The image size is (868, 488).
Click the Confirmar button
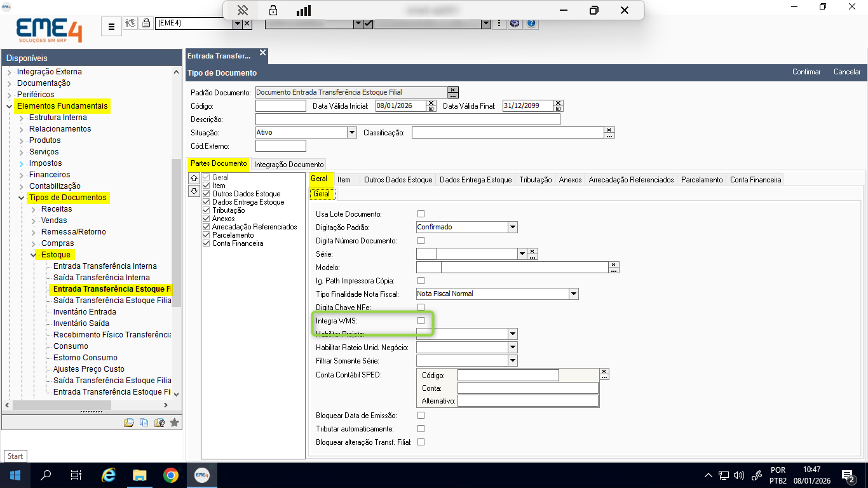[806, 72]
